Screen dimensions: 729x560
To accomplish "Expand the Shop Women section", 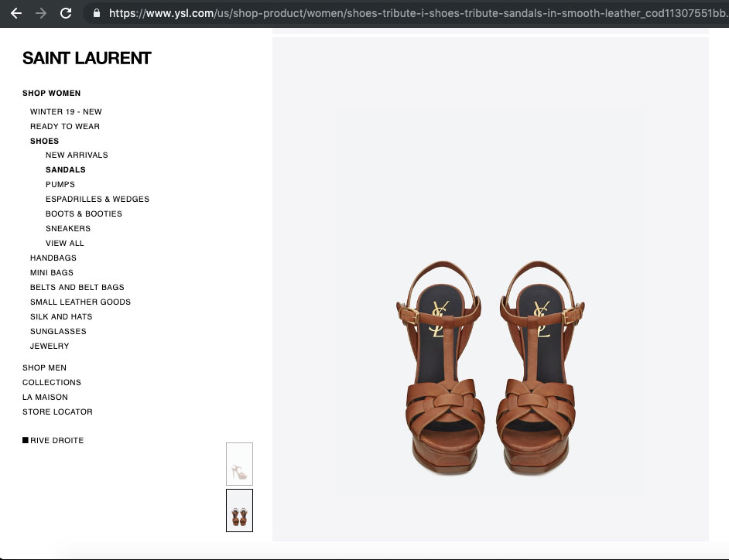I will 51,94.
